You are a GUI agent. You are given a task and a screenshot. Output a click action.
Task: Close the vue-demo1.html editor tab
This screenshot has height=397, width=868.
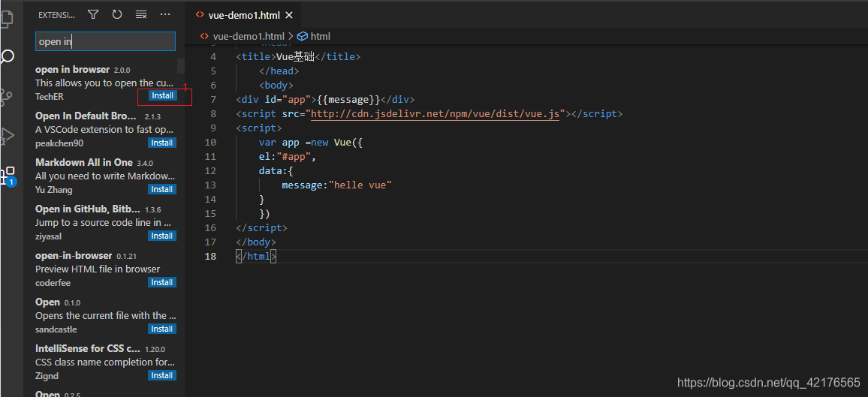coord(288,16)
